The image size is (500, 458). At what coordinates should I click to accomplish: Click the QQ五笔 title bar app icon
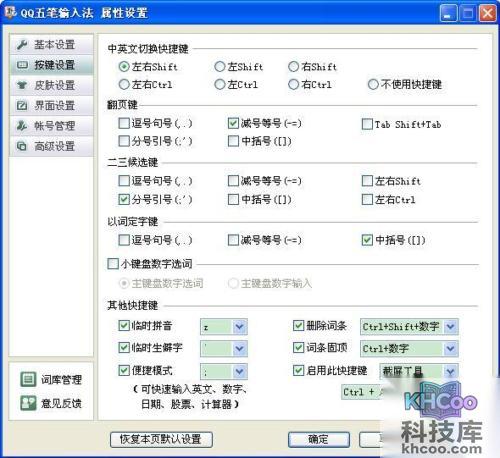point(10,12)
